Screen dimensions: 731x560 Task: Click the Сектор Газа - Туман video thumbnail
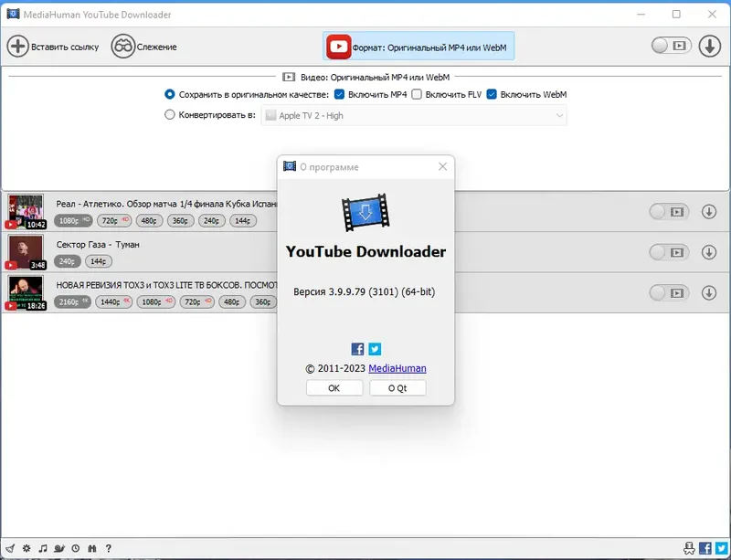coord(24,250)
